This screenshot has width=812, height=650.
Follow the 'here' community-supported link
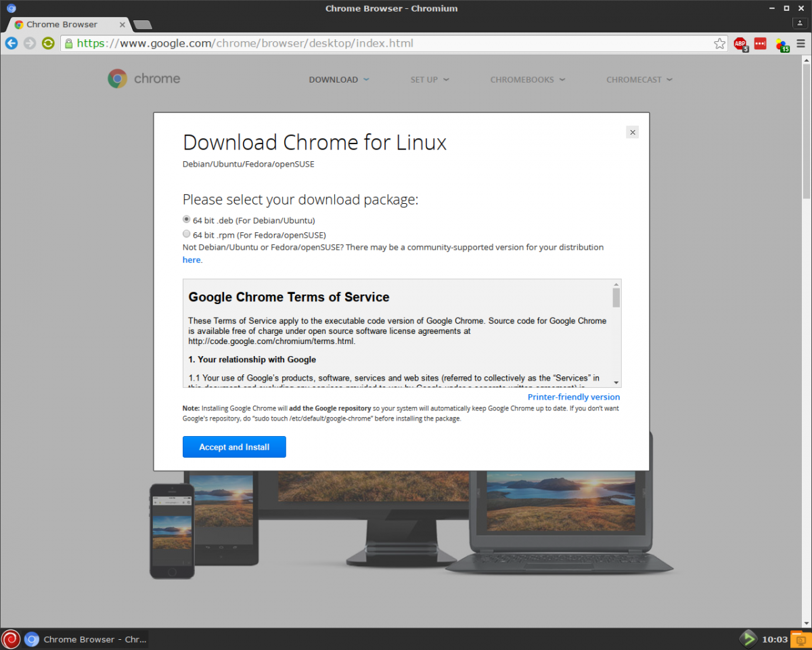191,260
